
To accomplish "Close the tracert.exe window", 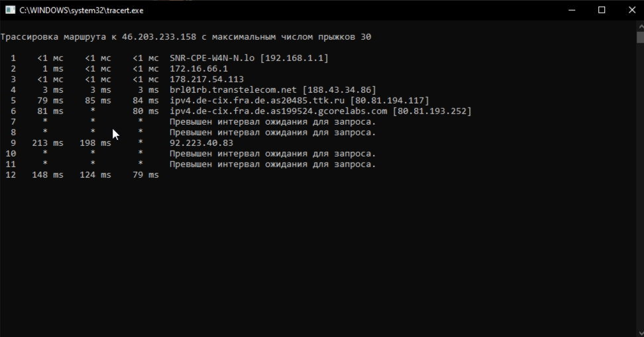I will tap(631, 10).
